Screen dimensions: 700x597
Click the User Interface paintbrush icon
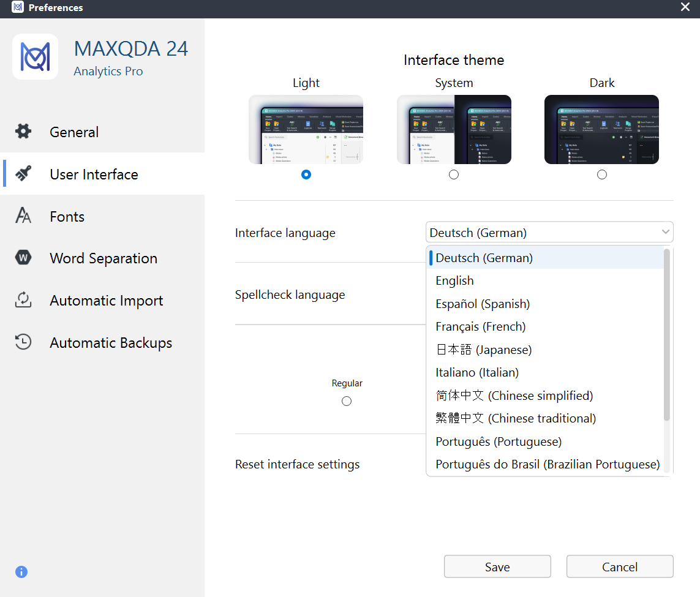[23, 173]
